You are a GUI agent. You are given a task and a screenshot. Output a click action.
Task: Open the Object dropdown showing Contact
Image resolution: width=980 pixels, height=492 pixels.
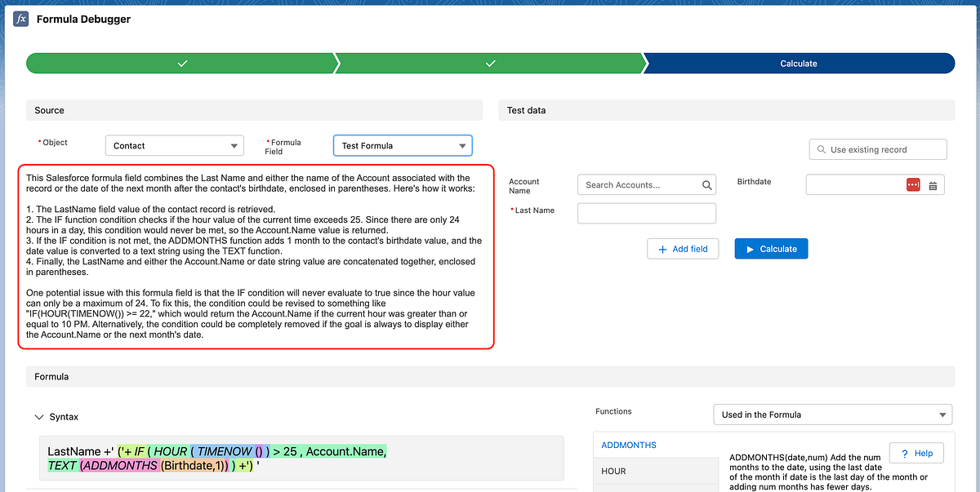[x=174, y=144]
